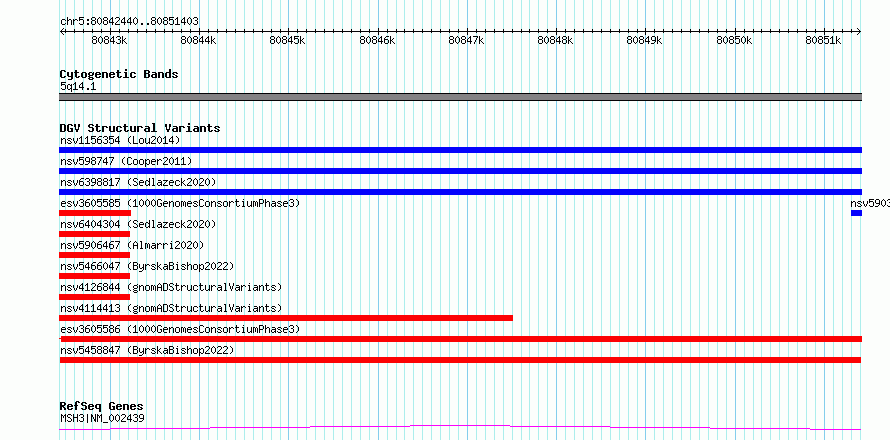890x440 pixels.
Task: Open the nsv6404304 (Sedlazeck2020) label
Action: point(138,224)
